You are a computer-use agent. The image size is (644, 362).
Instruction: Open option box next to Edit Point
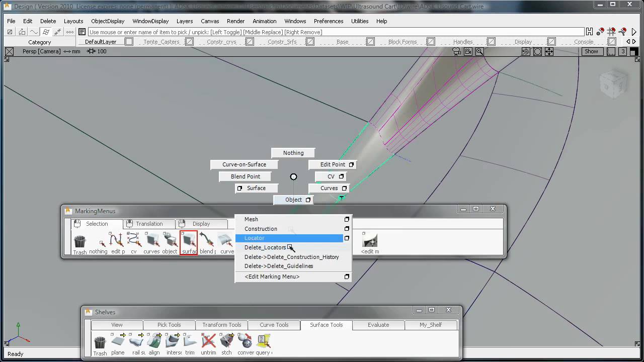click(x=351, y=164)
